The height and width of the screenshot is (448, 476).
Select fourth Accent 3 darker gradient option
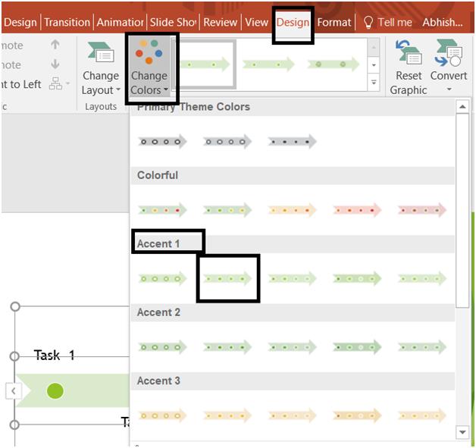coord(357,416)
